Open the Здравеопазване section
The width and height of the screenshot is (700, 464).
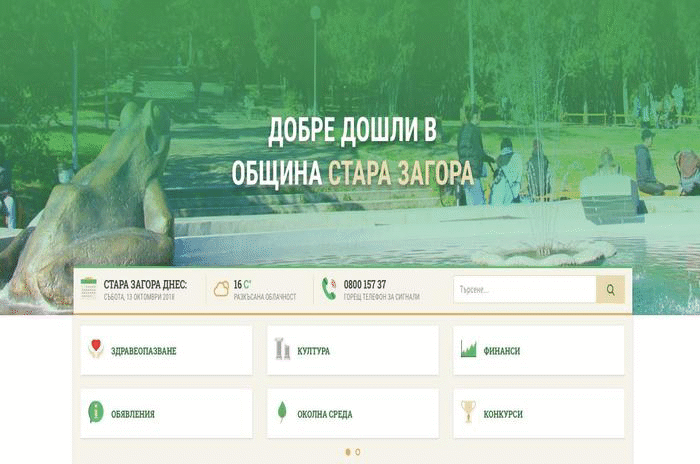(x=167, y=351)
